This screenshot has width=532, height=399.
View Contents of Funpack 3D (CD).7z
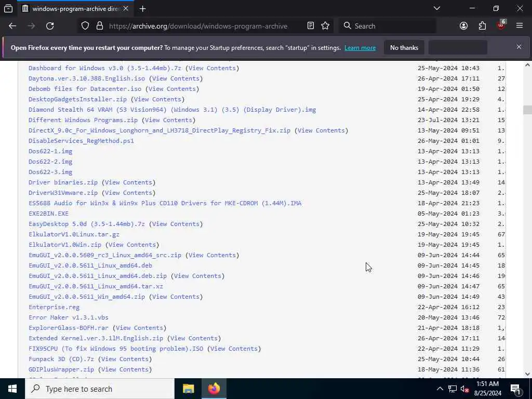coord(125,359)
